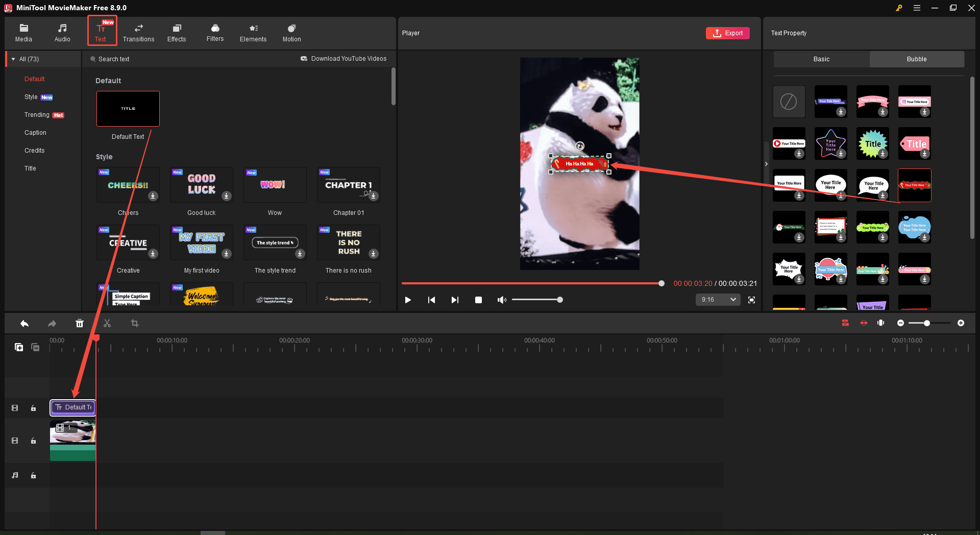The image size is (980, 535).
Task: Add a new track
Action: (x=19, y=347)
